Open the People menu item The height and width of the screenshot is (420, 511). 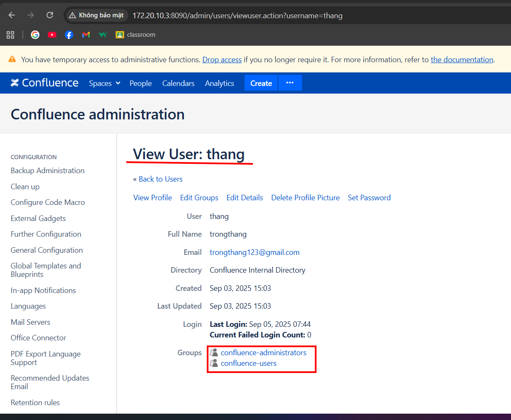(141, 83)
